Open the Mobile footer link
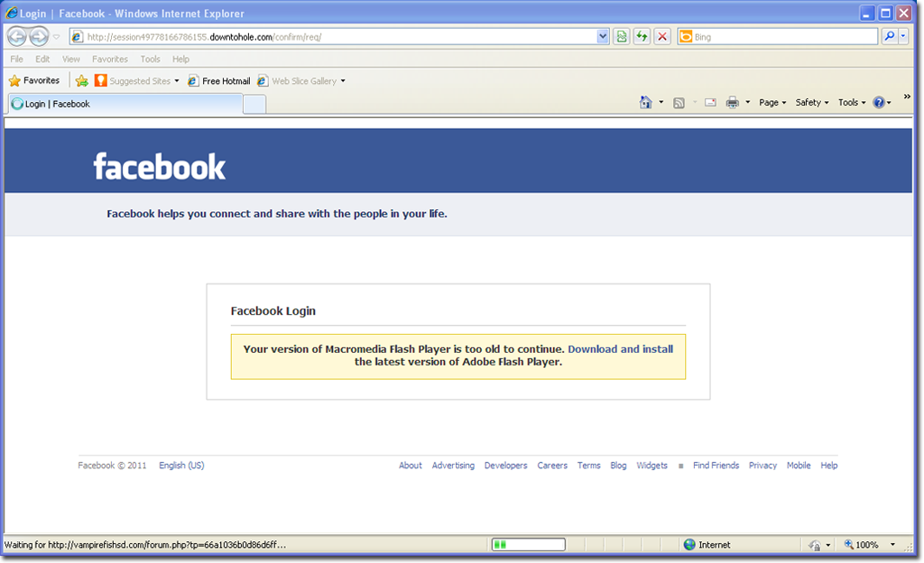This screenshot has width=924, height=563. [x=799, y=466]
